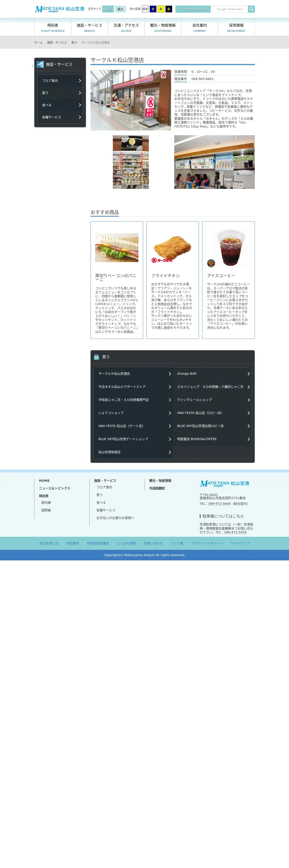Open BLUE SKY松山空港出発ロビー店 entry
Viewport: 289px width, 868px height.
[x=212, y=426]
